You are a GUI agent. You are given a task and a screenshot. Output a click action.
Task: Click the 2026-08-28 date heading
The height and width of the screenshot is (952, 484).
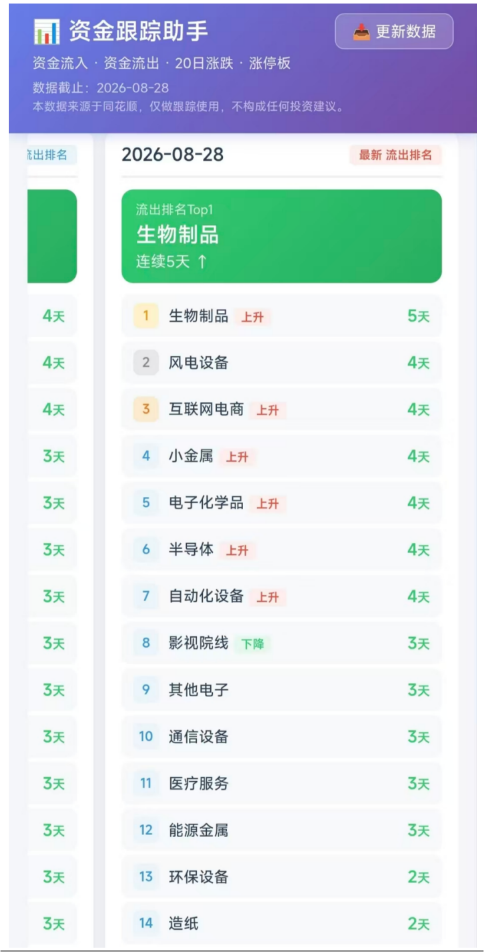coord(172,155)
